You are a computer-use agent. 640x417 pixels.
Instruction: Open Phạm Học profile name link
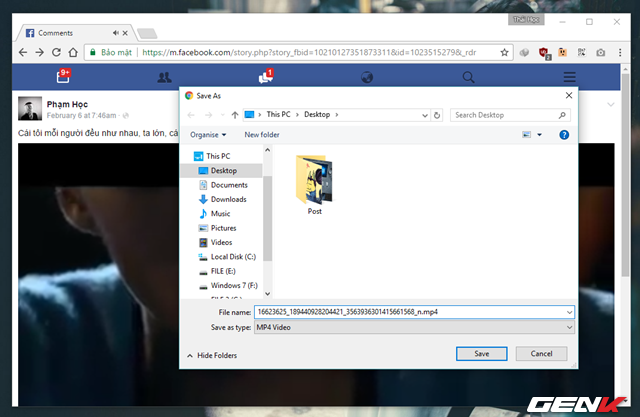point(67,104)
